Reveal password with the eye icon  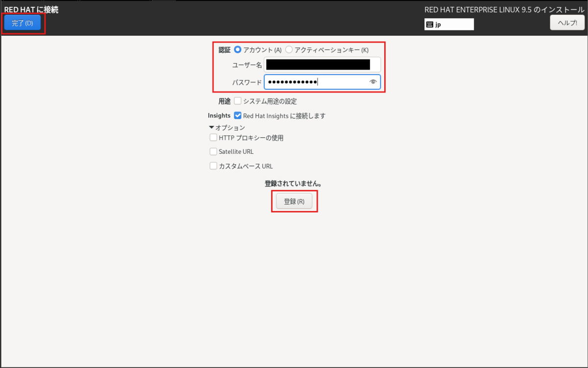click(373, 82)
